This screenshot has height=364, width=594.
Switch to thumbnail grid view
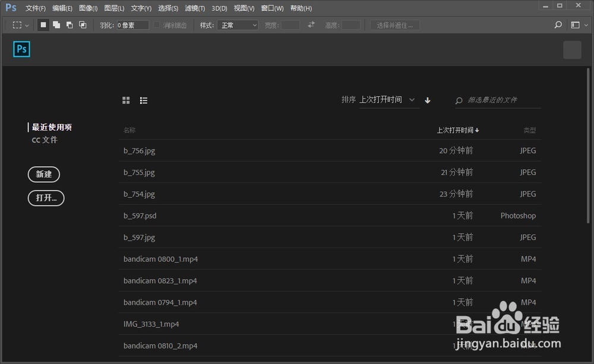126,100
